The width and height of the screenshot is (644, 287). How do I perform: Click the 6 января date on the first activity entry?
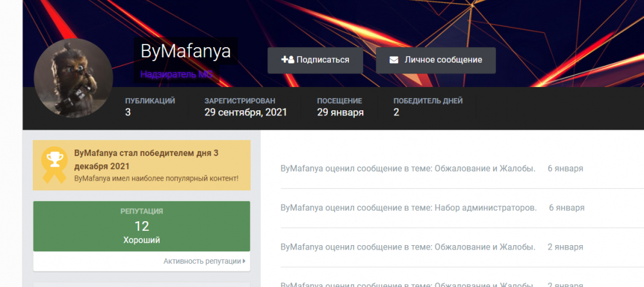click(x=565, y=168)
